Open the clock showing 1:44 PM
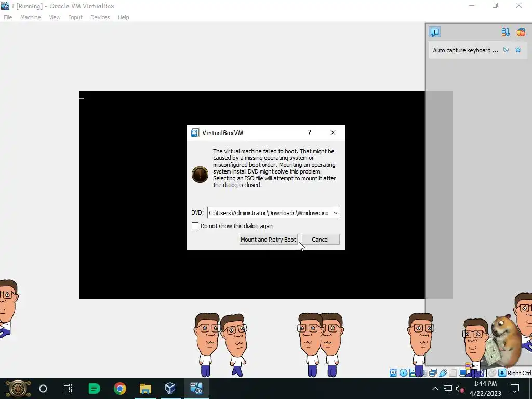 click(x=485, y=389)
